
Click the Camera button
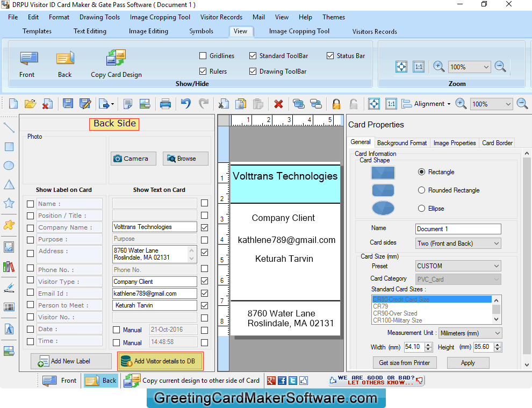click(x=133, y=159)
